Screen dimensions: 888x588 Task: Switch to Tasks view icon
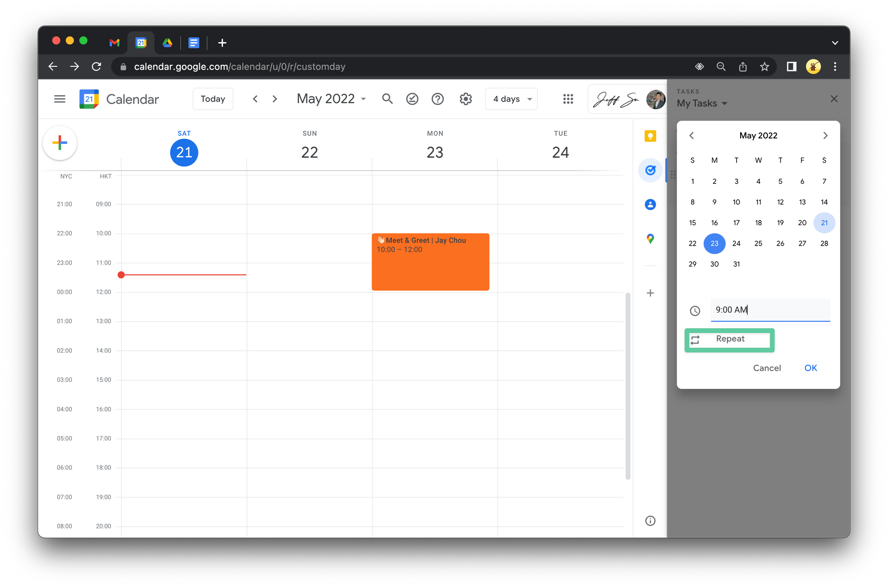412,99
